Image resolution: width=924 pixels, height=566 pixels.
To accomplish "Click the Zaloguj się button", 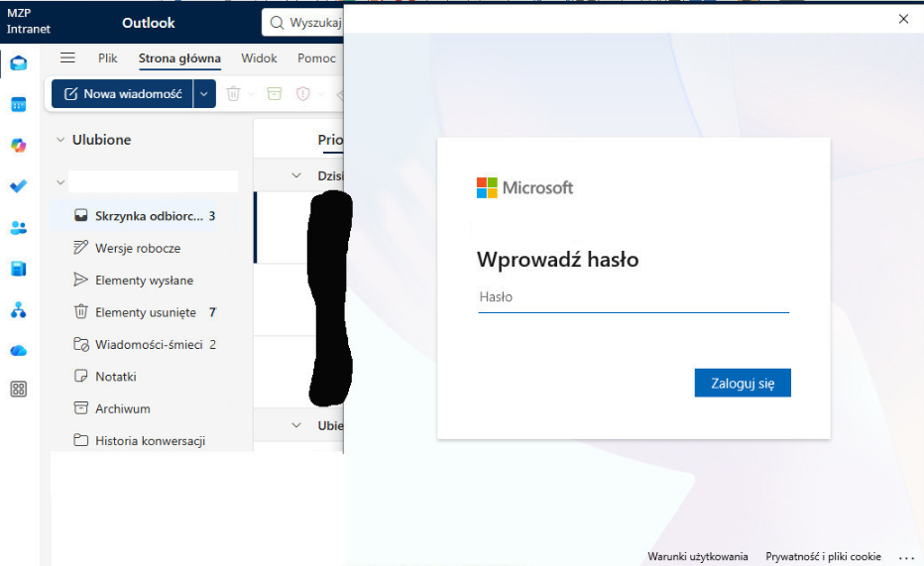I will [743, 383].
